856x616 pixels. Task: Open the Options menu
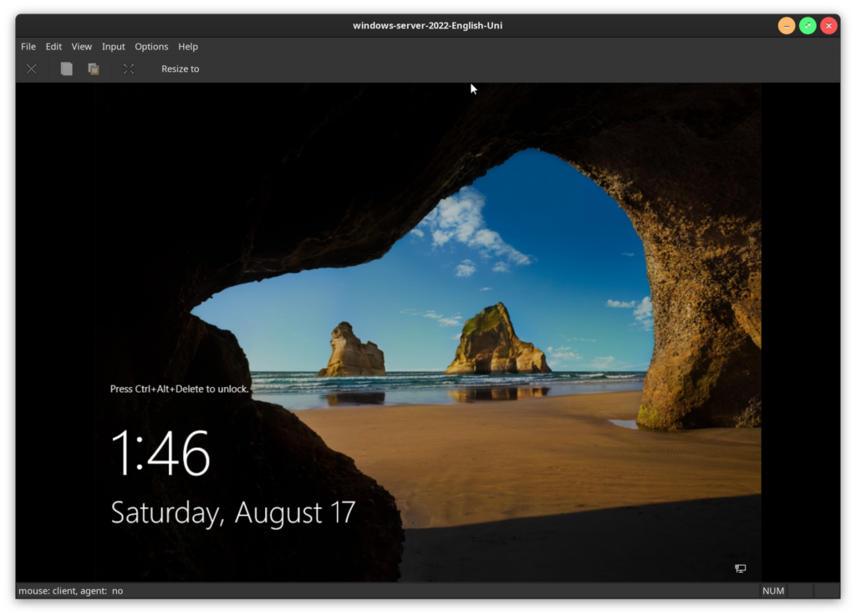151,47
